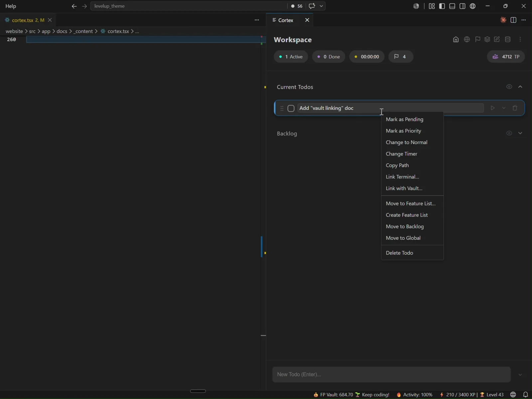Open the chat icon in the title bar
The image size is (532, 399).
click(x=312, y=6)
